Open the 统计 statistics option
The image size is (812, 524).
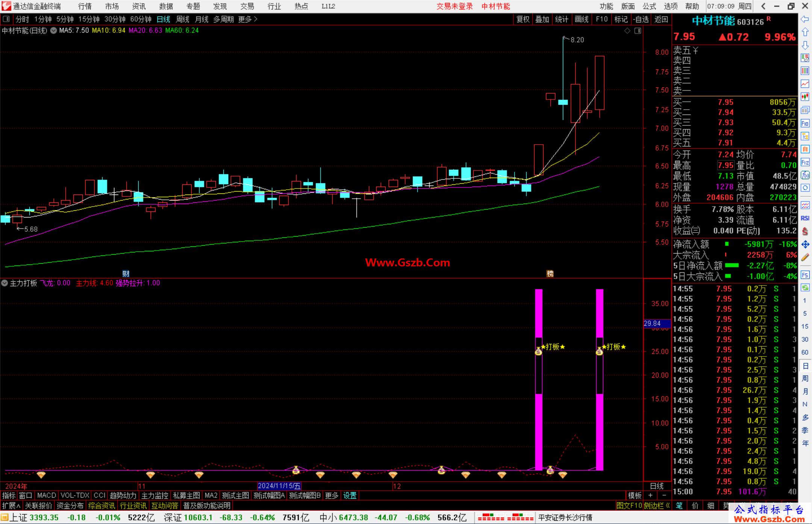(x=562, y=19)
